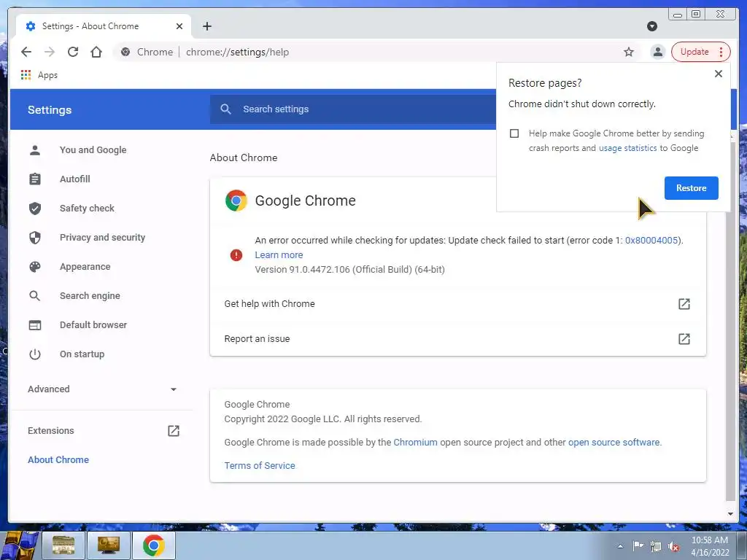
Task: Go to Safety check
Action: (x=87, y=208)
